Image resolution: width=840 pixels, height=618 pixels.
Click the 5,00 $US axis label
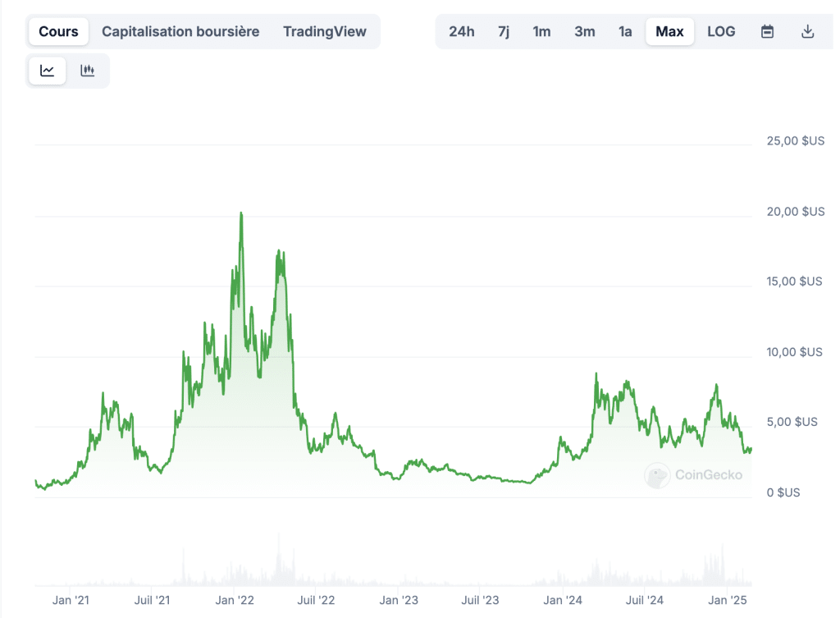792,422
